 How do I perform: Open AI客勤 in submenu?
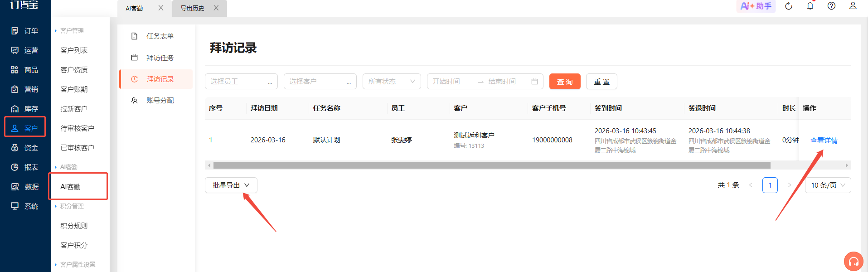(71, 187)
